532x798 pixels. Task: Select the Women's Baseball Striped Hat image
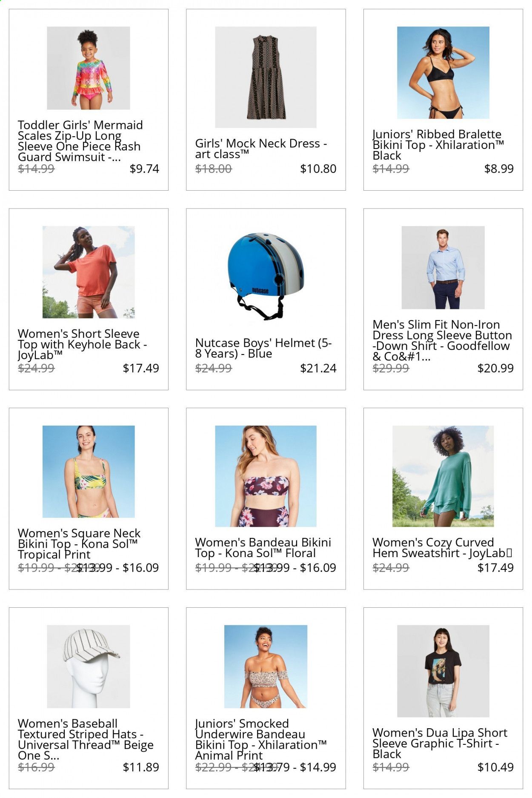click(x=89, y=666)
